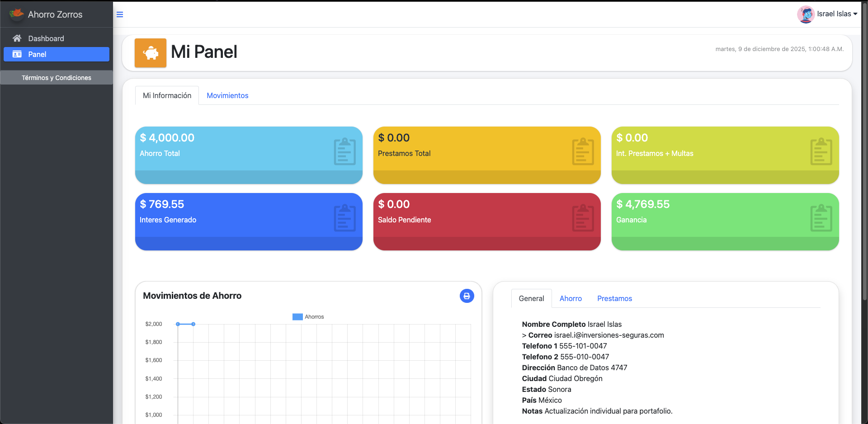Click the ID-card icon on the Panel item

coord(16,54)
